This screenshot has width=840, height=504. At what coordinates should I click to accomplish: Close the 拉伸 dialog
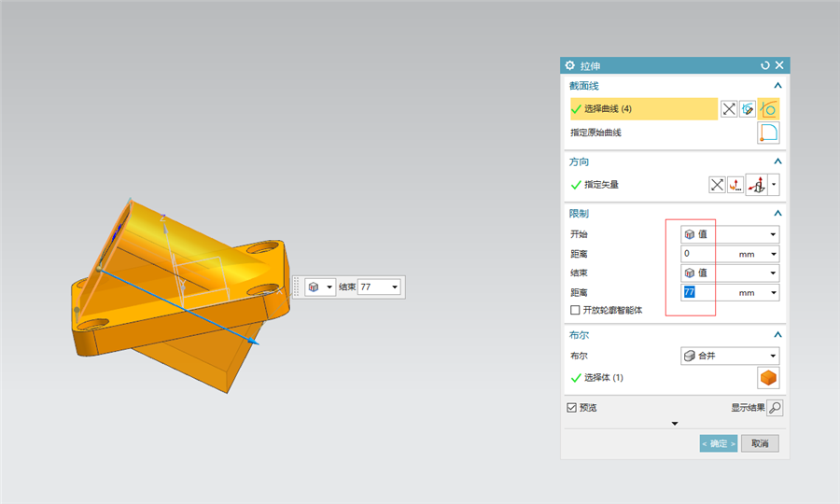tap(779, 64)
